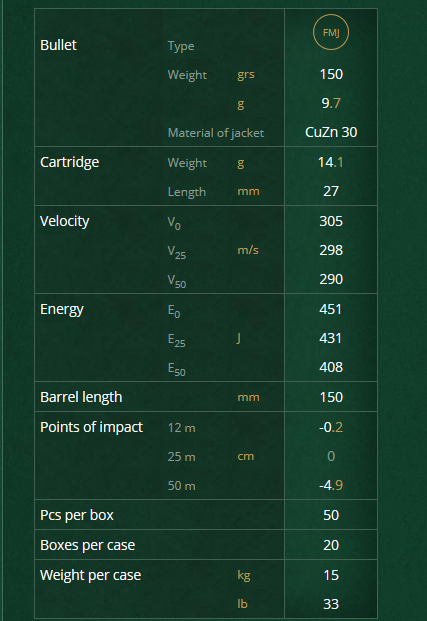Click the V50 velocity value 290
Viewport: 427px width, 621px height.
331,279
